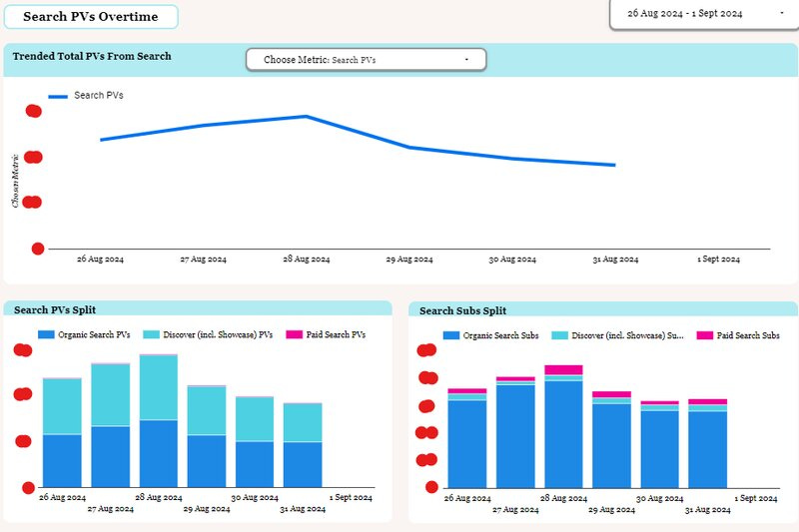Click the rotated 'Chosen Metric' axis title
The height and width of the screenshot is (532, 799).
pos(15,182)
